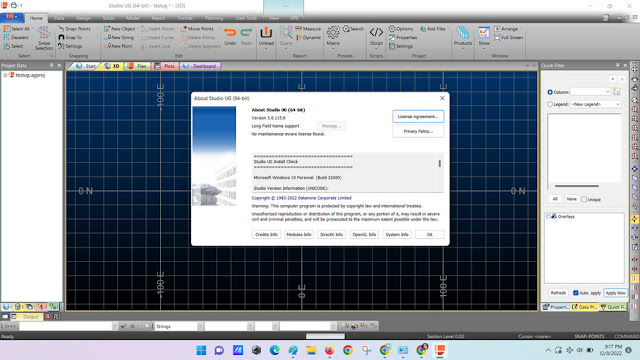This screenshot has height=360, width=640.
Task: Click the Modules Info button
Action: pyautogui.click(x=299, y=234)
